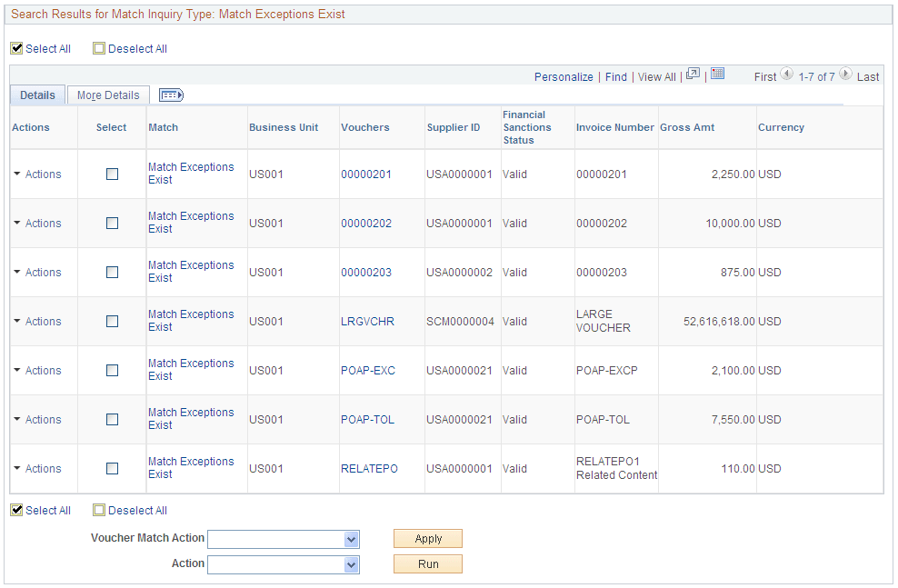
Task: Switch to the More Details tab
Action: tap(108, 95)
